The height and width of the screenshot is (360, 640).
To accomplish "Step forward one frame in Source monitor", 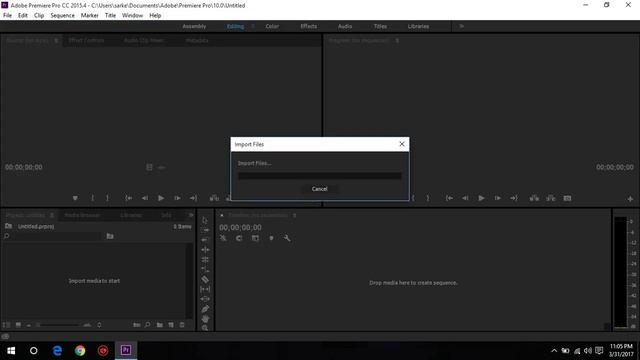I will 177,198.
